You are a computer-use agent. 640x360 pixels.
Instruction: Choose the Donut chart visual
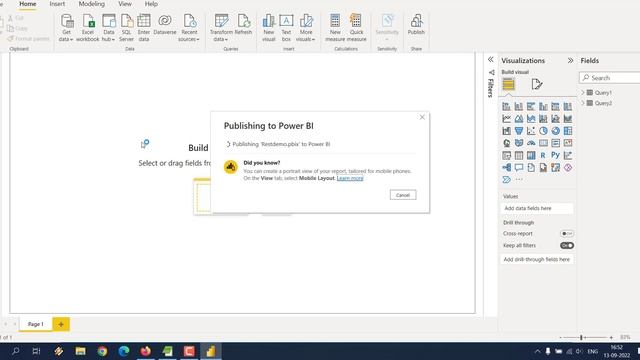[556, 131]
